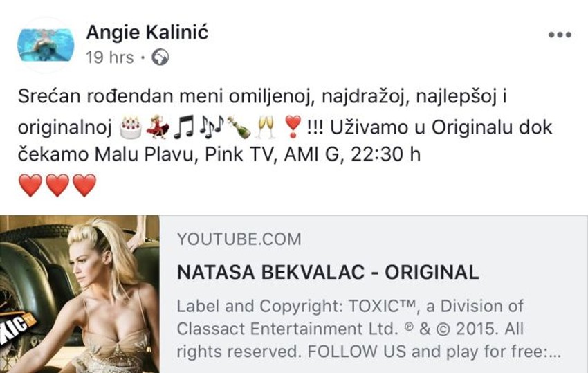The height and width of the screenshot is (373, 588).
Task: Click the clinking glasses emoji
Action: [265, 127]
